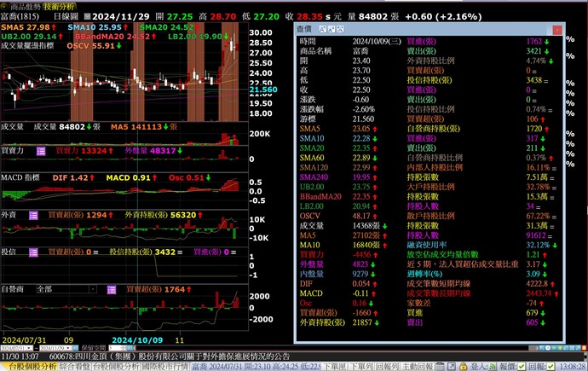Select the 綜合看盤 bottom tab

[x=72, y=365]
